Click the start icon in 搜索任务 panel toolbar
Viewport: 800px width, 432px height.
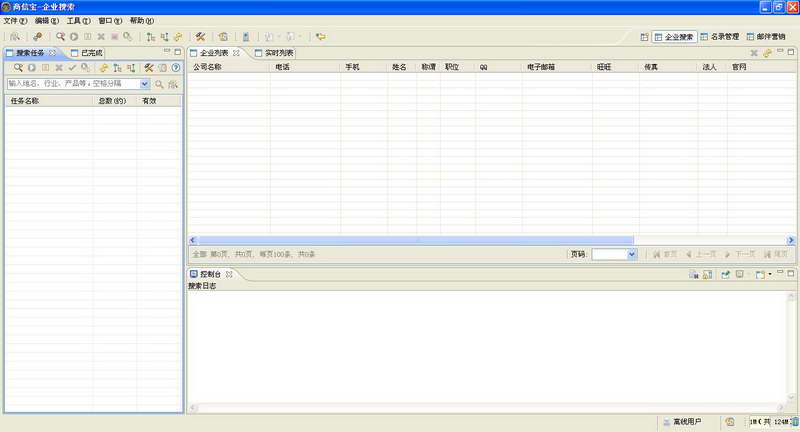(32, 68)
